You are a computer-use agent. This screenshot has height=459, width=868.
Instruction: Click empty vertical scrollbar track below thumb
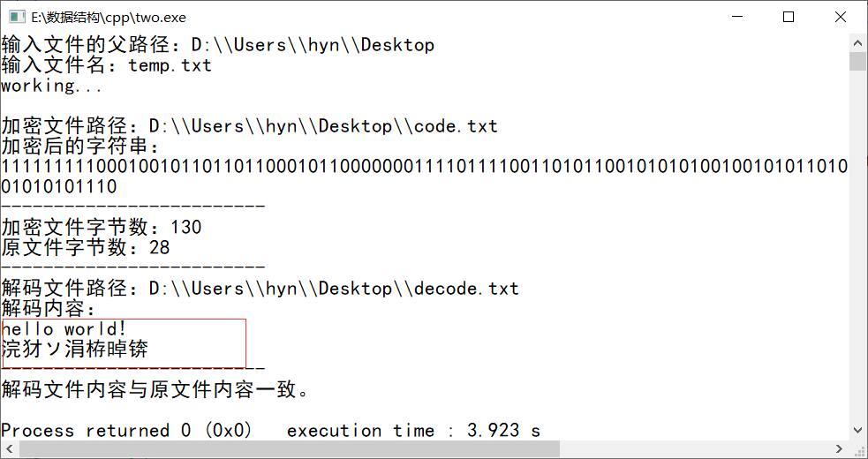coord(857,265)
